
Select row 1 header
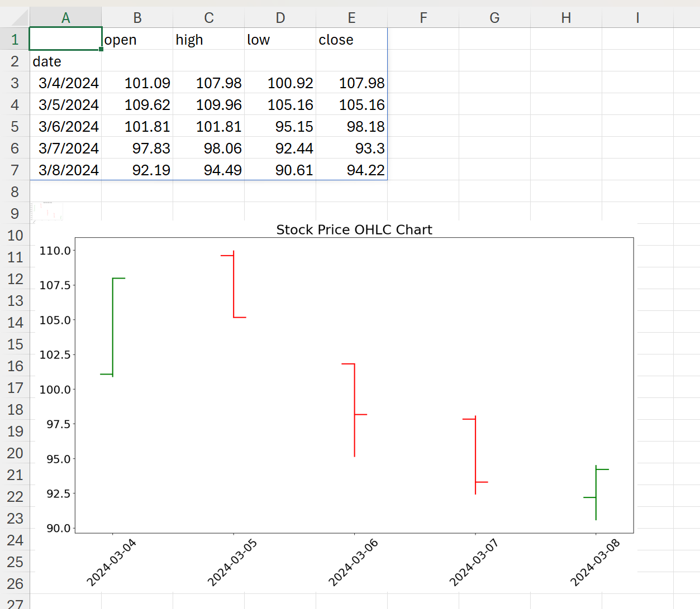(15, 40)
